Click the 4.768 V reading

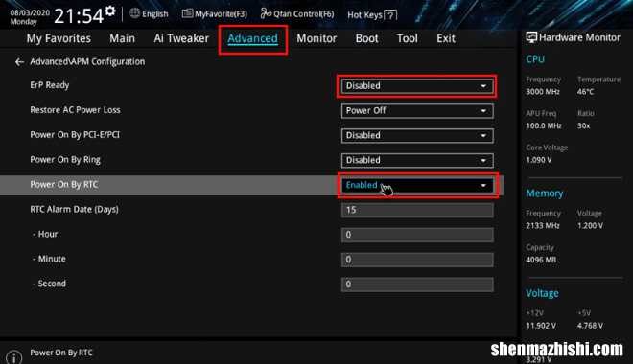[x=590, y=326]
